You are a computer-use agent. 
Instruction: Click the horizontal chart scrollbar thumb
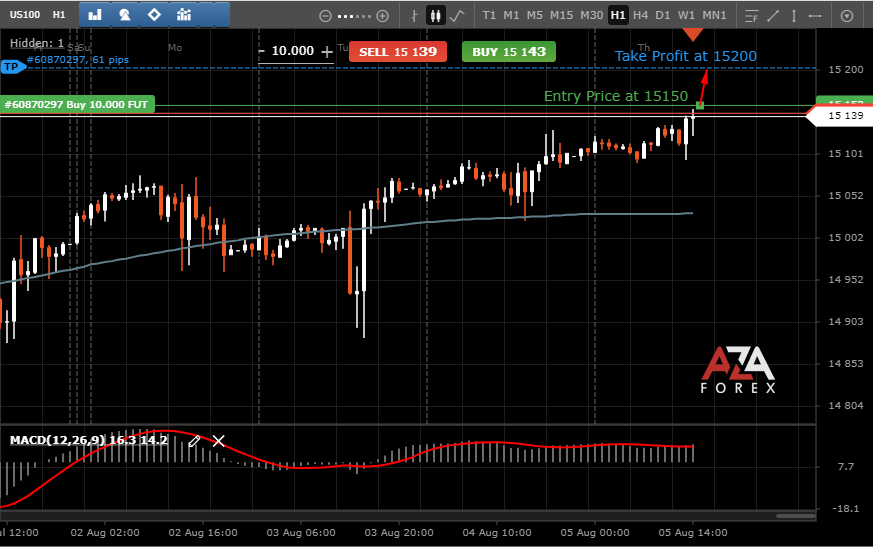(796, 516)
